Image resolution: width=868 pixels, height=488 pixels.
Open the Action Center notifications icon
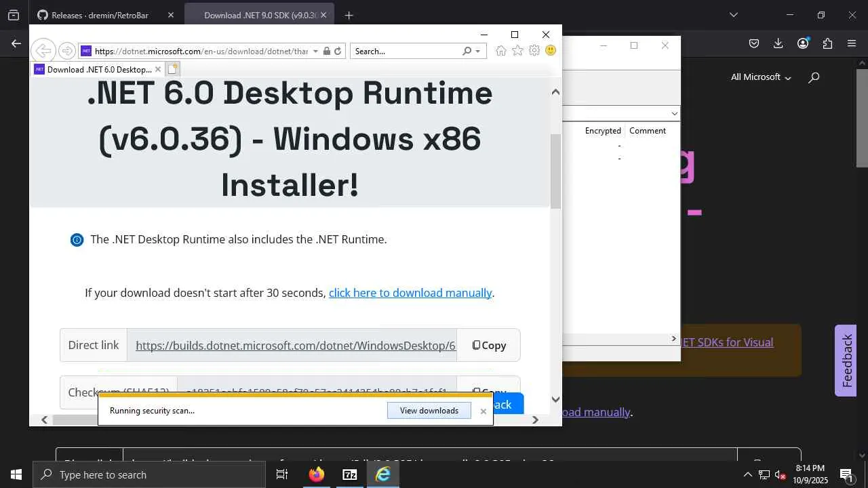(846, 474)
